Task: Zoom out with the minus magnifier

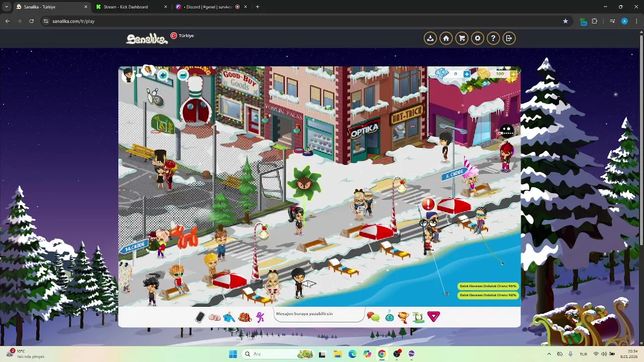Action: tap(183, 75)
